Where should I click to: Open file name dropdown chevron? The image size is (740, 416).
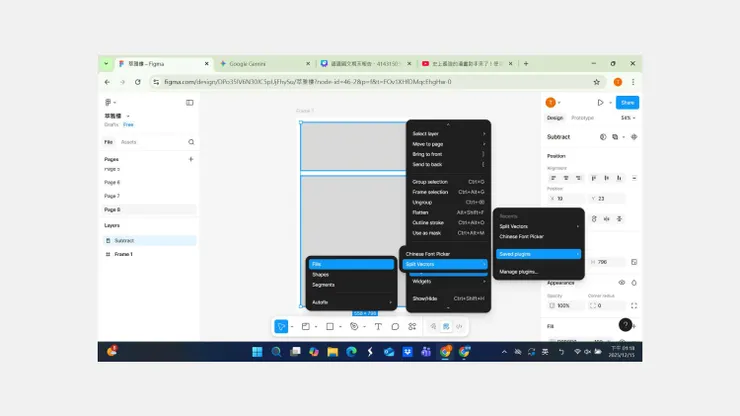(128, 116)
